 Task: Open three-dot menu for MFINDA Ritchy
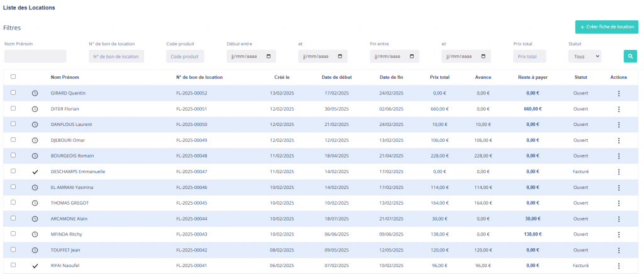[x=618, y=234]
